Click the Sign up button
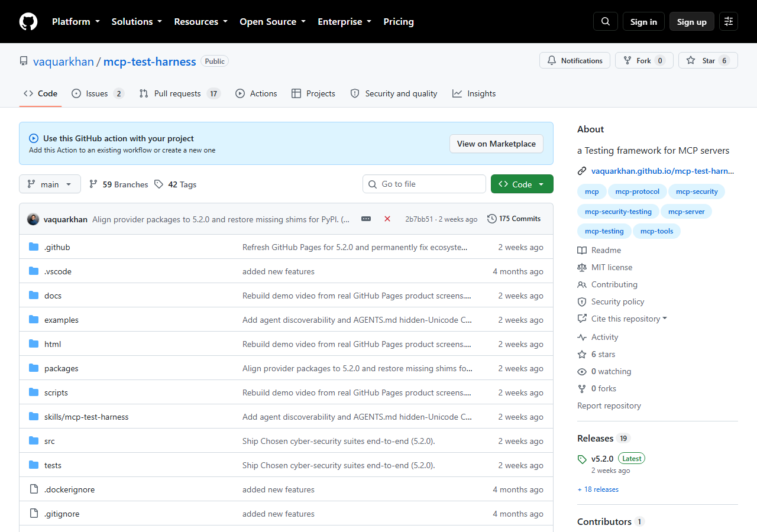This screenshot has height=532, width=757. point(692,22)
